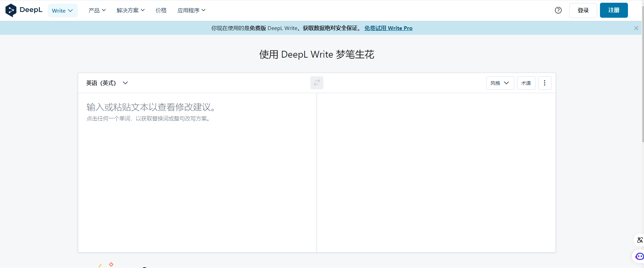Click the heading 使用 DeepL Write 梦笔生花
The image size is (644, 268).
(x=317, y=54)
